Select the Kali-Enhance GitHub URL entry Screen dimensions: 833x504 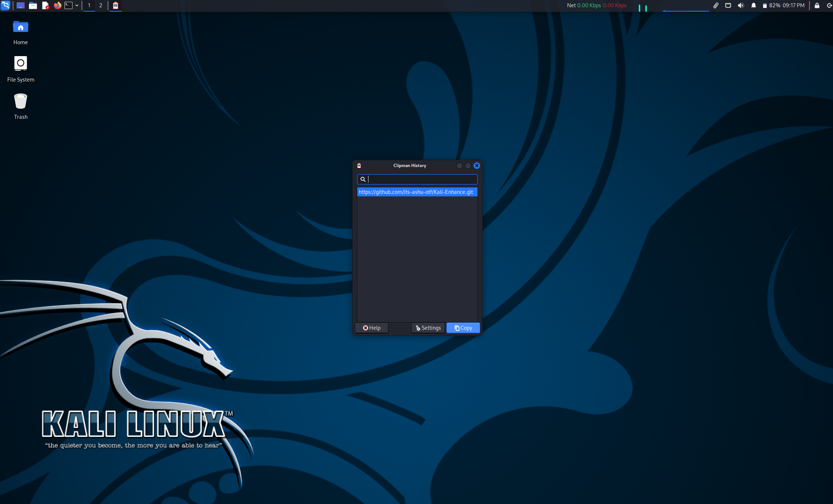[417, 192]
